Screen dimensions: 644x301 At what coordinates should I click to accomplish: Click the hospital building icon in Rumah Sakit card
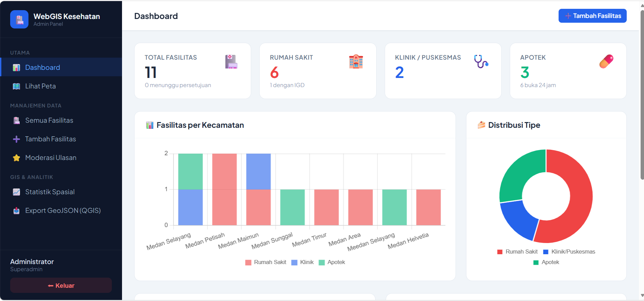click(356, 61)
